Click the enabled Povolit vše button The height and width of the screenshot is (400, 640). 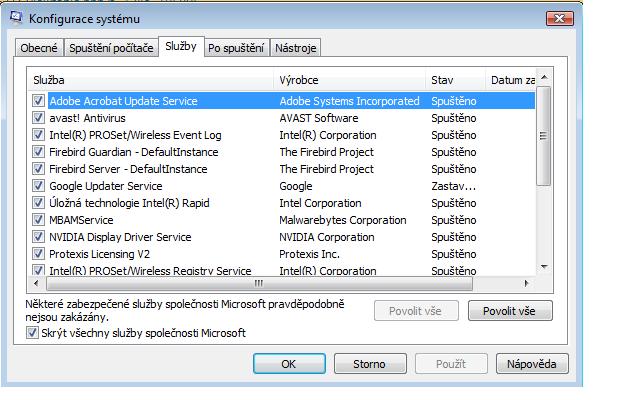[x=510, y=311]
